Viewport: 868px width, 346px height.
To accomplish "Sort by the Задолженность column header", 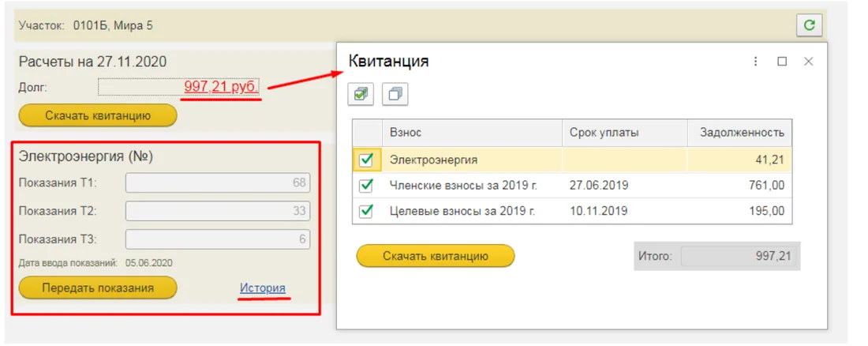I will [x=739, y=133].
